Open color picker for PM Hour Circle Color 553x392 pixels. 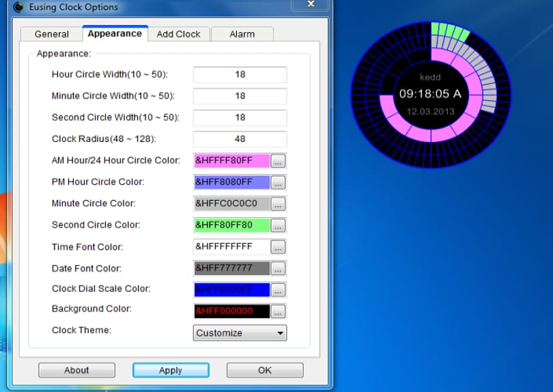click(278, 182)
